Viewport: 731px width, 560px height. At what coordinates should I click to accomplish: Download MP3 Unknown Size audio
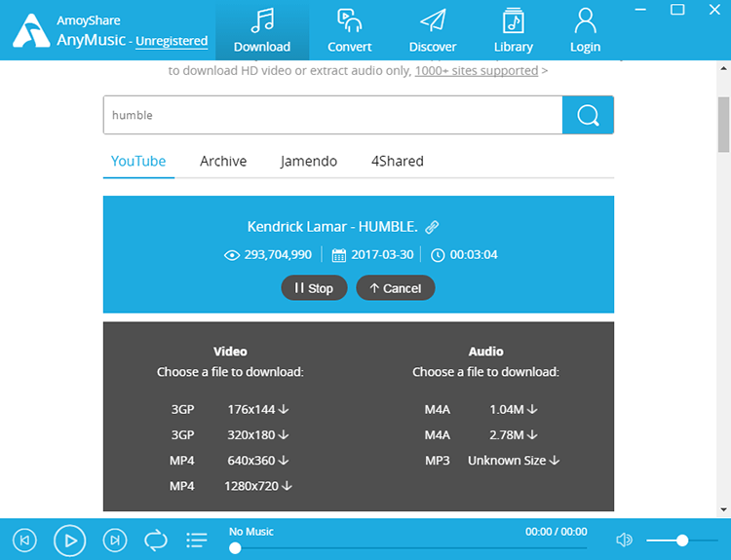(514, 461)
